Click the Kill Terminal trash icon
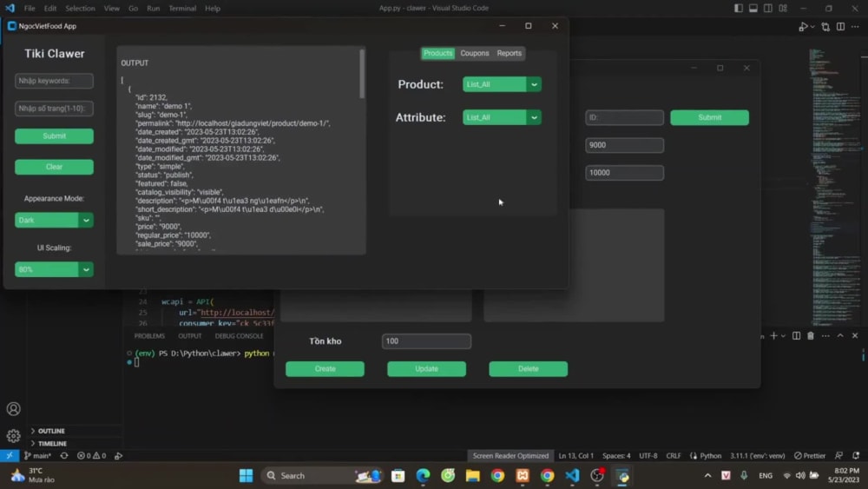 coord(811,335)
